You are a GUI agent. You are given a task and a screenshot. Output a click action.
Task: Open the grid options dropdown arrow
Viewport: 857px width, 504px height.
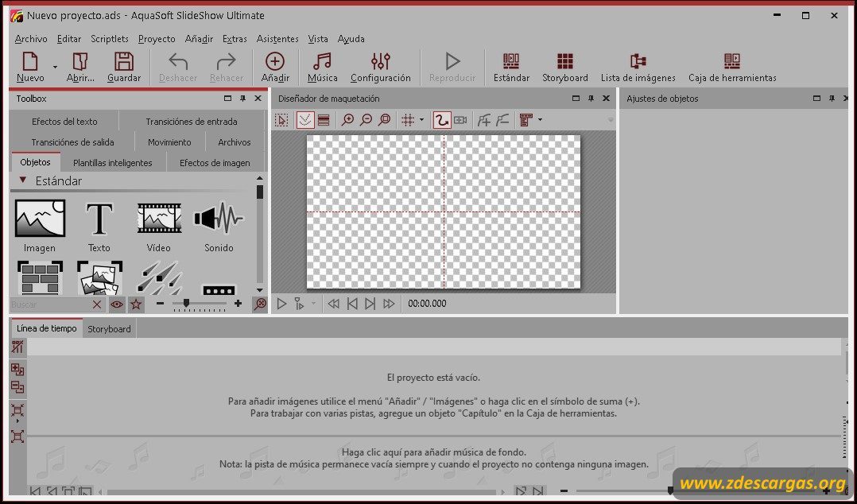pyautogui.click(x=421, y=120)
